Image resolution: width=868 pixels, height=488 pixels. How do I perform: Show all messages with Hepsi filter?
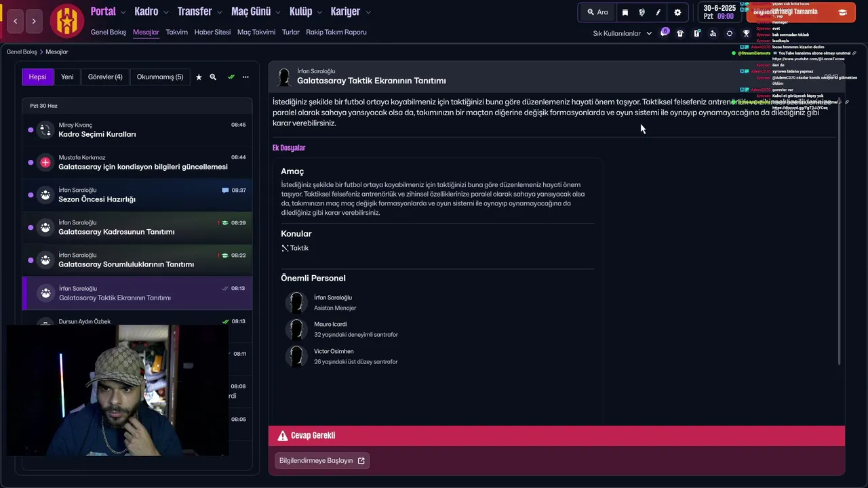37,77
